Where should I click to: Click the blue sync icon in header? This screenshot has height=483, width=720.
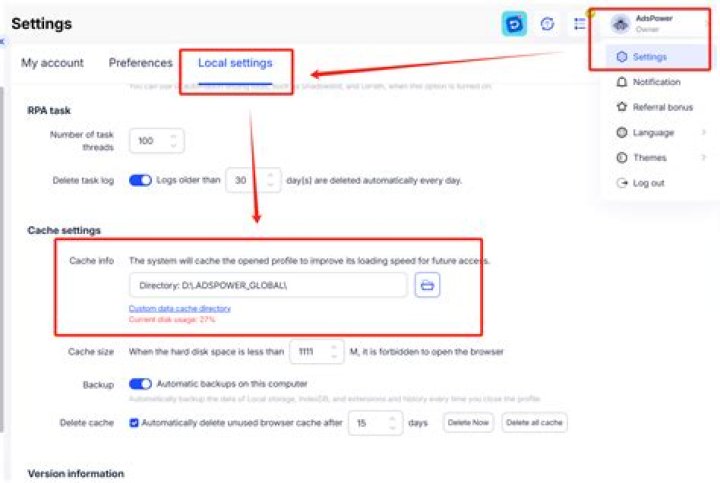[514, 23]
